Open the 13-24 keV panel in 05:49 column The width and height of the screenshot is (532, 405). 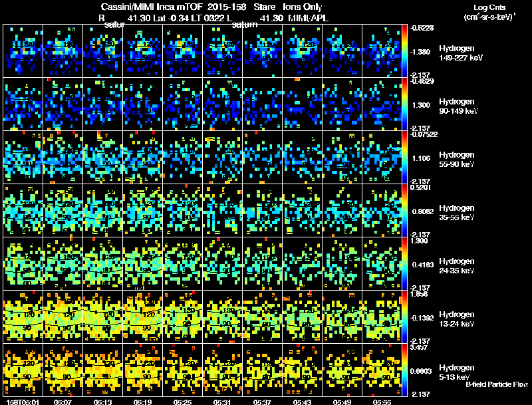point(342,317)
